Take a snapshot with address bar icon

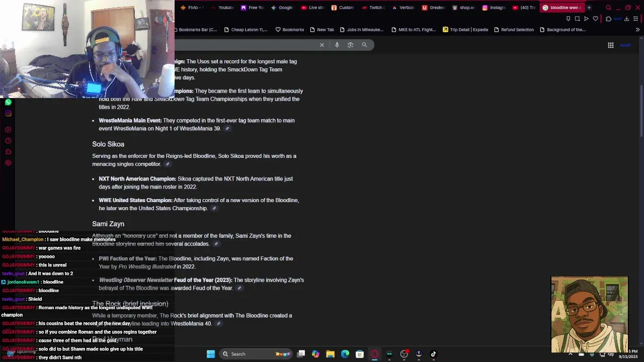pyautogui.click(x=577, y=19)
